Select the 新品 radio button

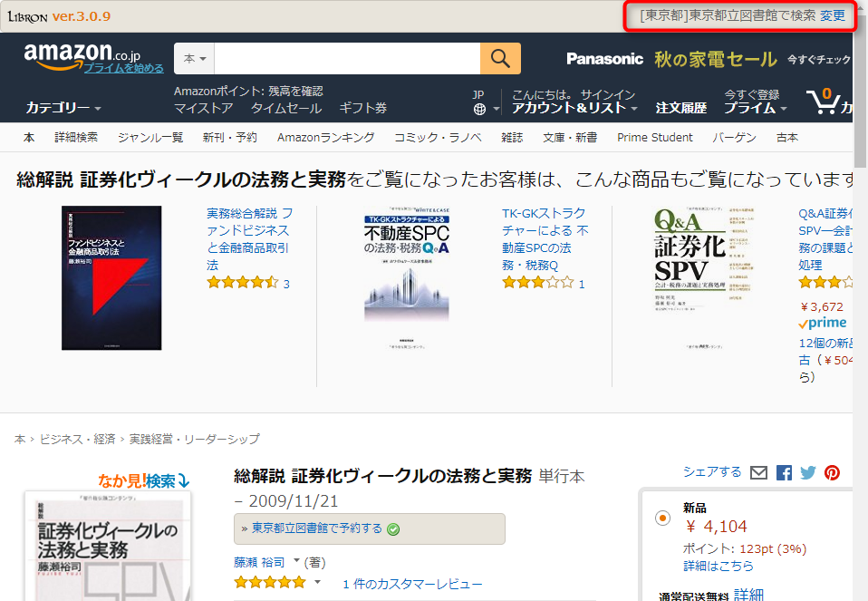click(662, 518)
